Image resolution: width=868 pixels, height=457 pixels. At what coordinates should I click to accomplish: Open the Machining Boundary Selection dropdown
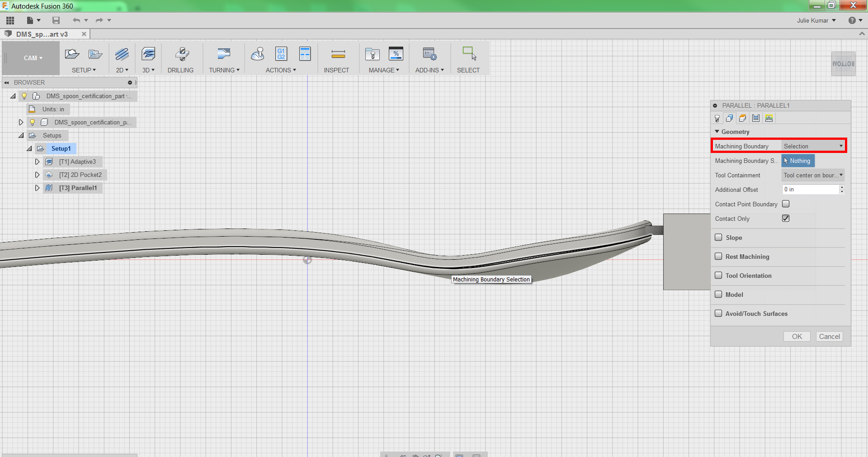pos(813,146)
